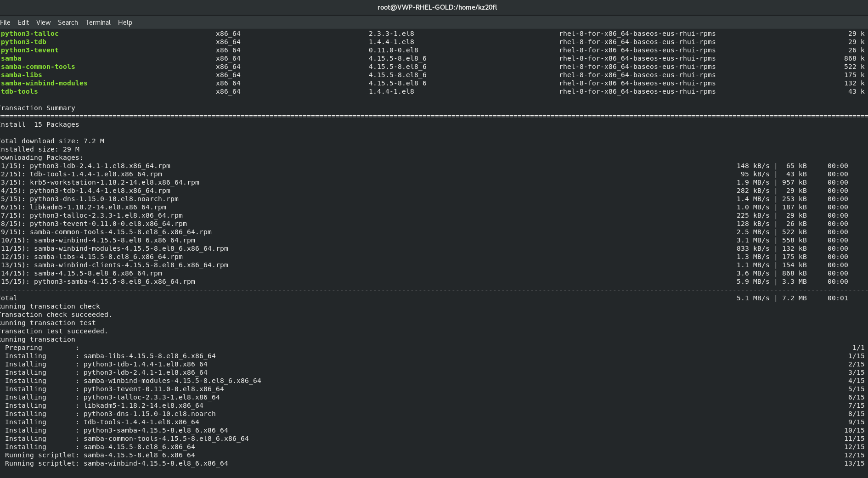This screenshot has height=478, width=868.
Task: Click the Installing libkadm5 line
Action: (x=143, y=405)
